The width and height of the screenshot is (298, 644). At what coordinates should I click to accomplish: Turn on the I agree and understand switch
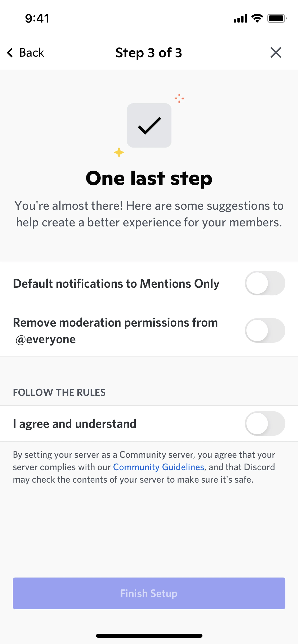(x=265, y=424)
